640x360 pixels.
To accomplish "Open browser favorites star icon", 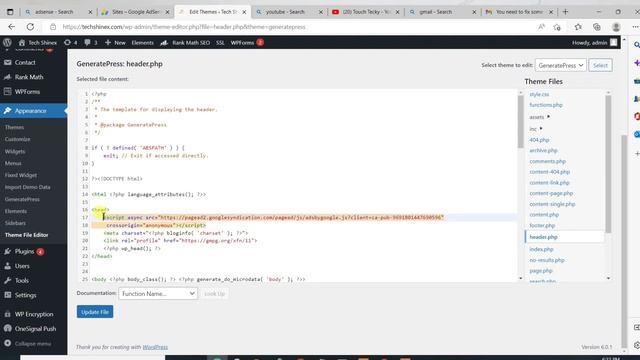I will click(578, 27).
